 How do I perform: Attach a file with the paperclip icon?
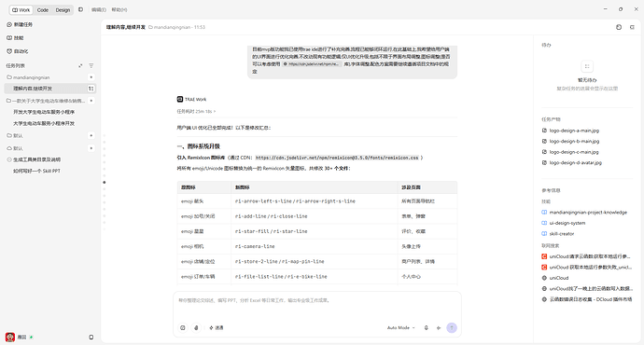tap(196, 328)
